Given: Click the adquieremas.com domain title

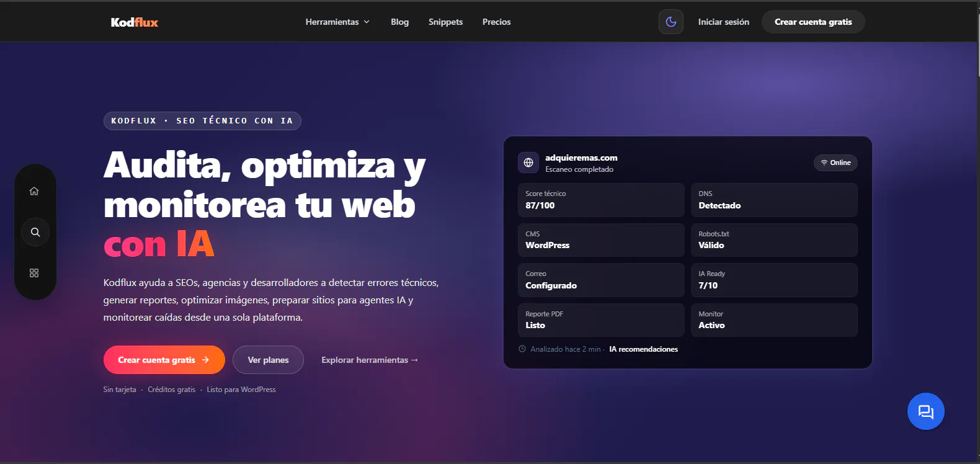Looking at the screenshot, I should coord(581,158).
